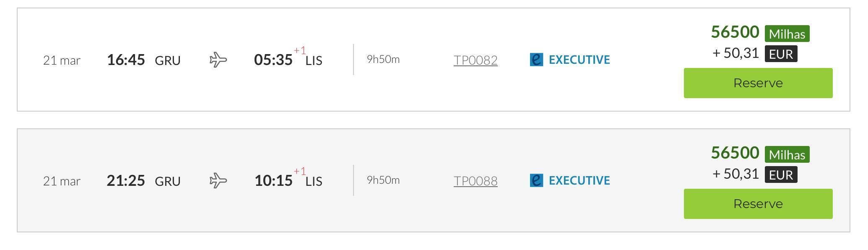Click the Milhas badge on first flight

click(x=787, y=34)
